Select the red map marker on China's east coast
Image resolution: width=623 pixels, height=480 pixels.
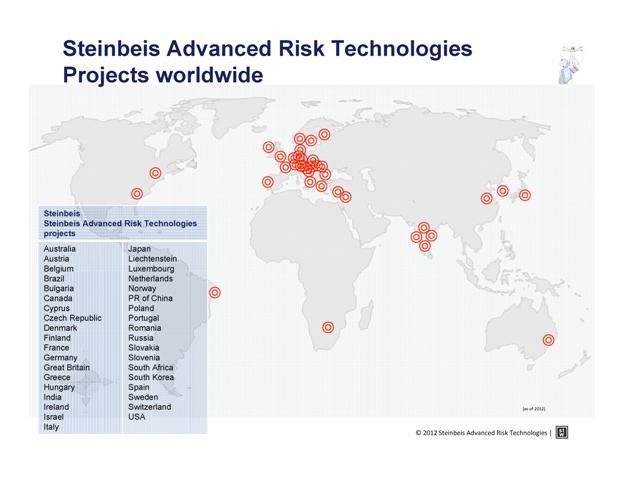coord(487,198)
